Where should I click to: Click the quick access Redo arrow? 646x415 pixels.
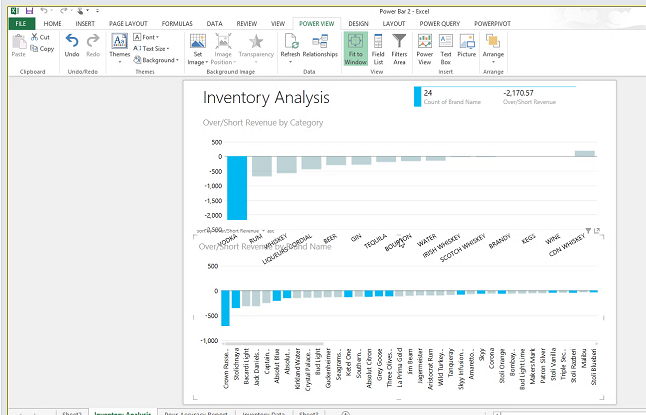(x=63, y=11)
